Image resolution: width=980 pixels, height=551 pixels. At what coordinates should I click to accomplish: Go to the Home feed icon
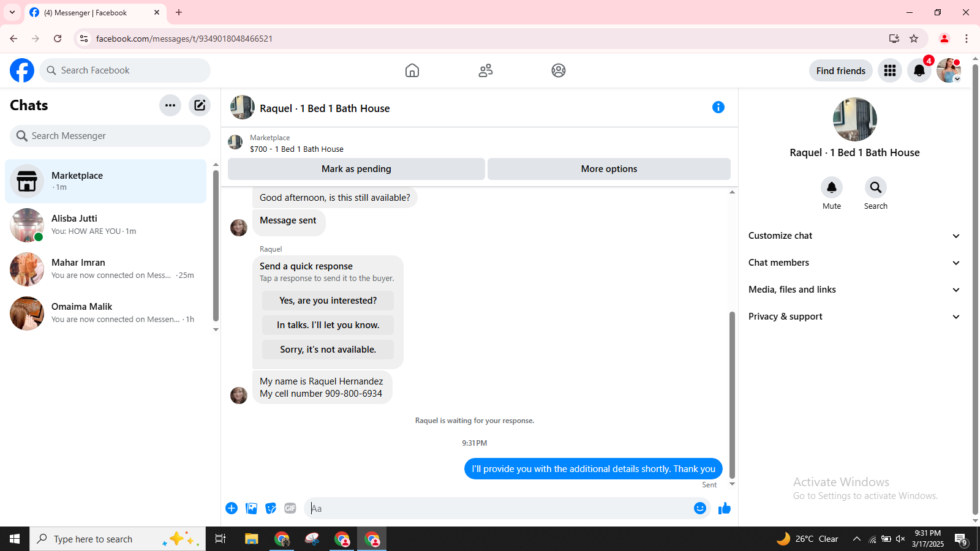coord(412,70)
